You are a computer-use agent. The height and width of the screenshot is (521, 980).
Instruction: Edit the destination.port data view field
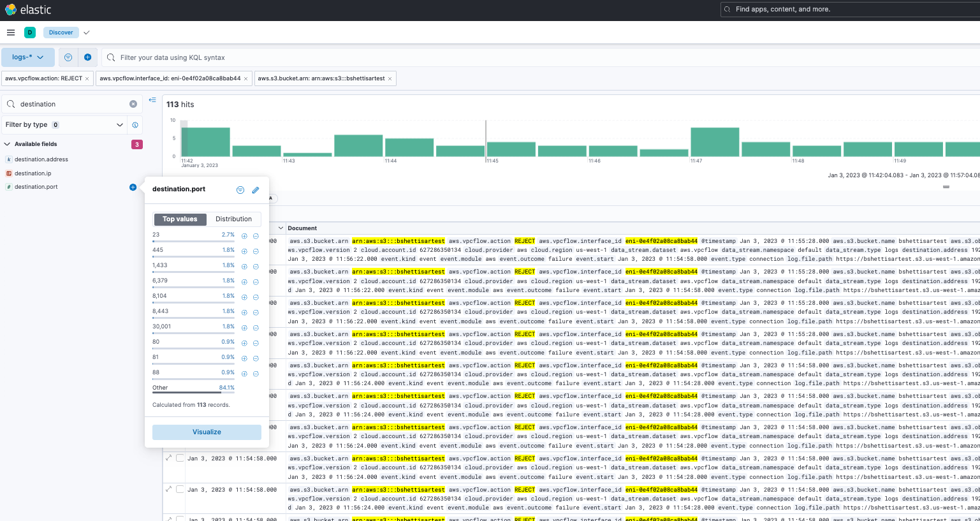pyautogui.click(x=256, y=190)
